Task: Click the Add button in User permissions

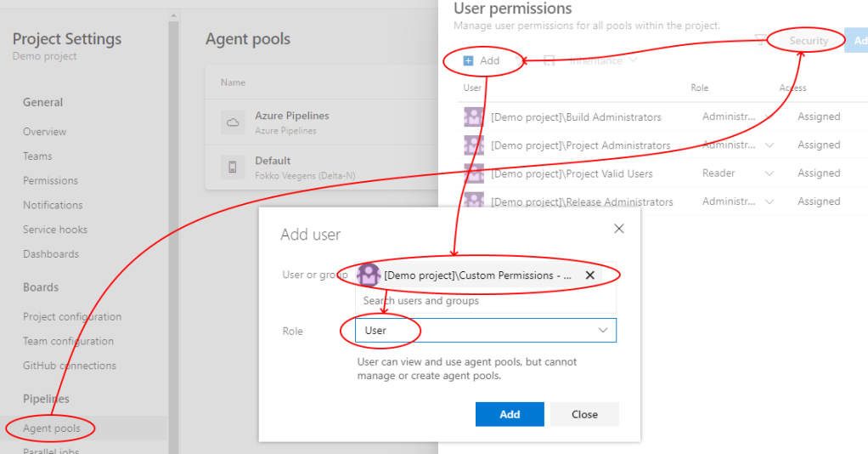Action: pyautogui.click(x=482, y=60)
